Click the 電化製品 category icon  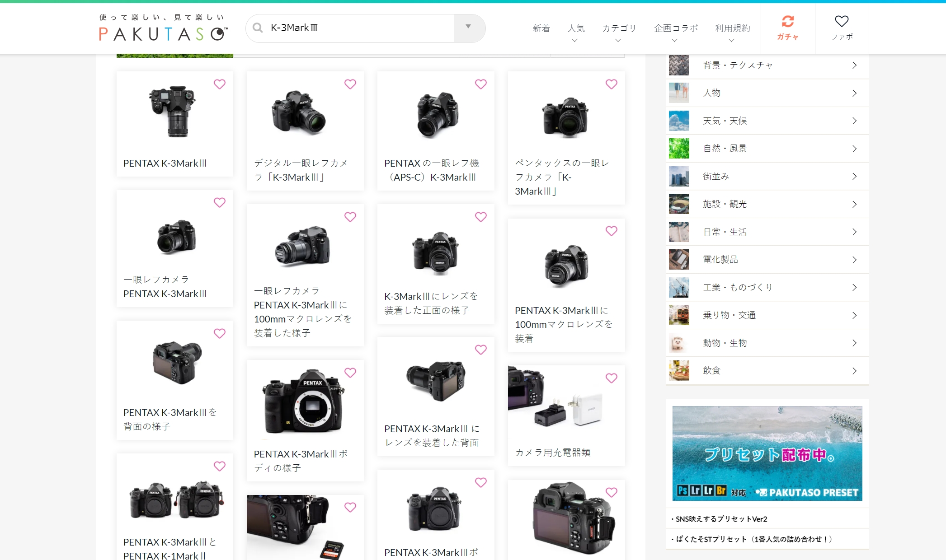[679, 260]
